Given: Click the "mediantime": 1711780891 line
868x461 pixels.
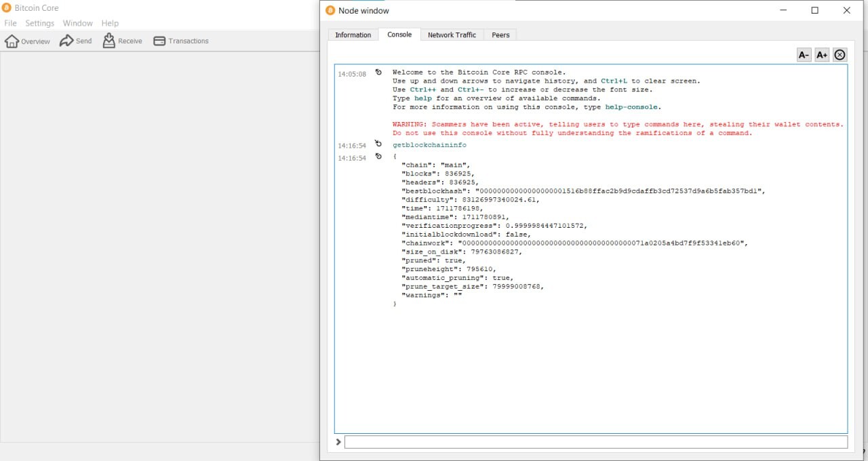Looking at the screenshot, I should pyautogui.click(x=455, y=217).
